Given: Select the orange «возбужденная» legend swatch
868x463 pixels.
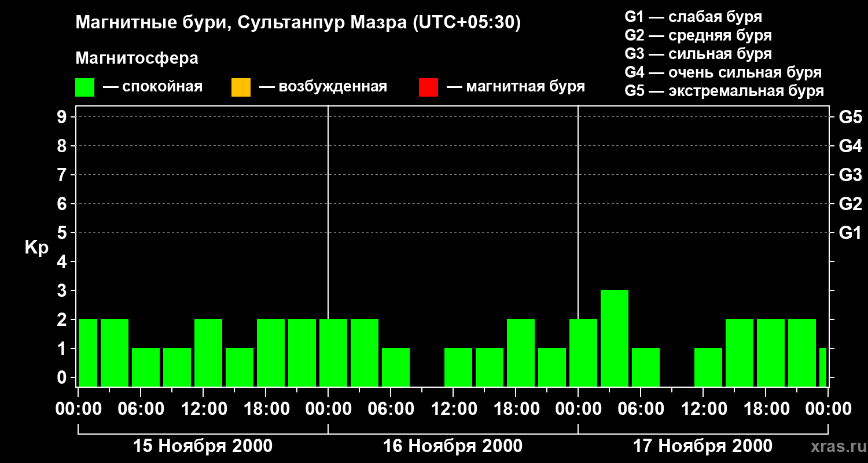Looking at the screenshot, I should 241,87.
